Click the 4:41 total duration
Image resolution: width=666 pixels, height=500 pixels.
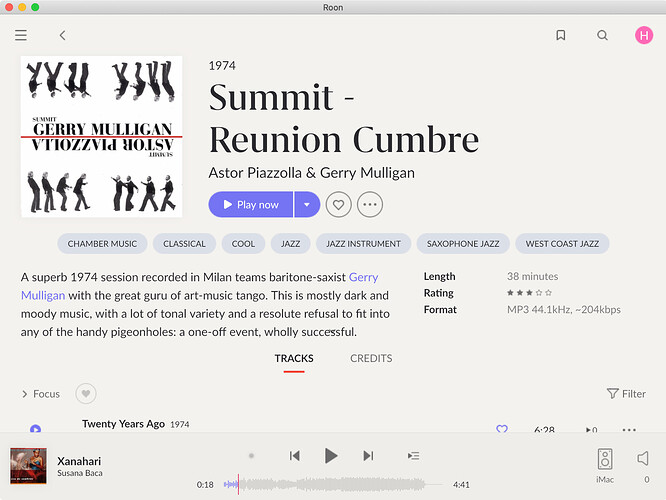pyautogui.click(x=461, y=485)
